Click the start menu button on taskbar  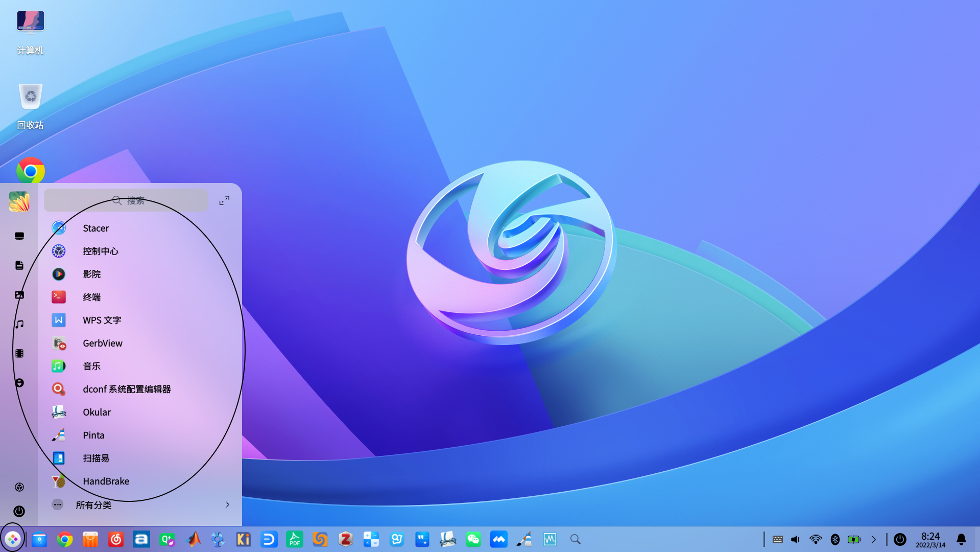(x=13, y=539)
